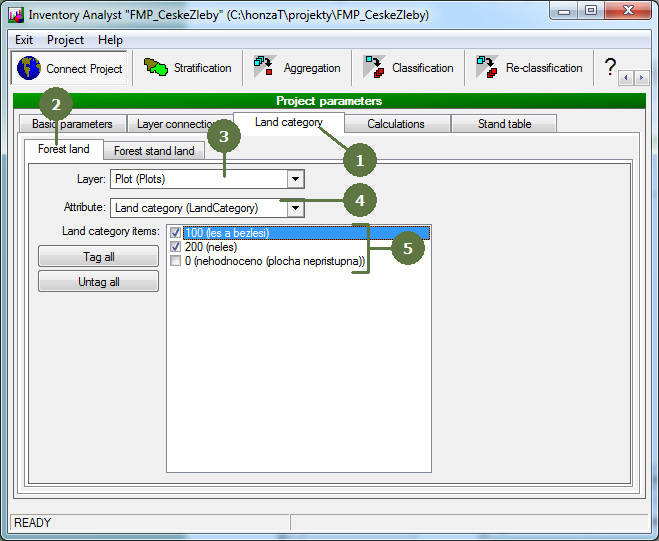This screenshot has width=659, height=541.
Task: Switch to the Calculations tab
Action: 396,124
